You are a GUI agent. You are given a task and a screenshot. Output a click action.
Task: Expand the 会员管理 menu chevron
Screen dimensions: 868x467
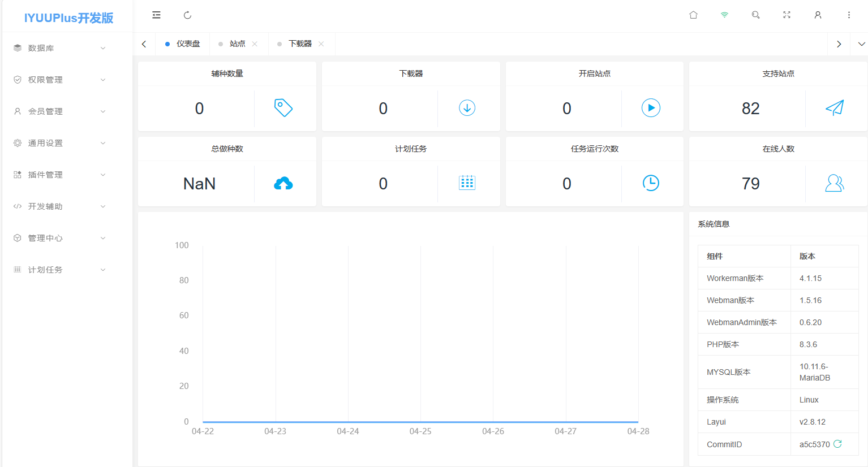point(103,111)
